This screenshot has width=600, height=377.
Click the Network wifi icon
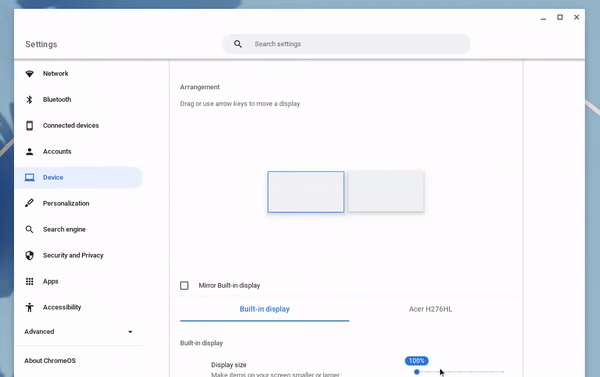click(29, 73)
